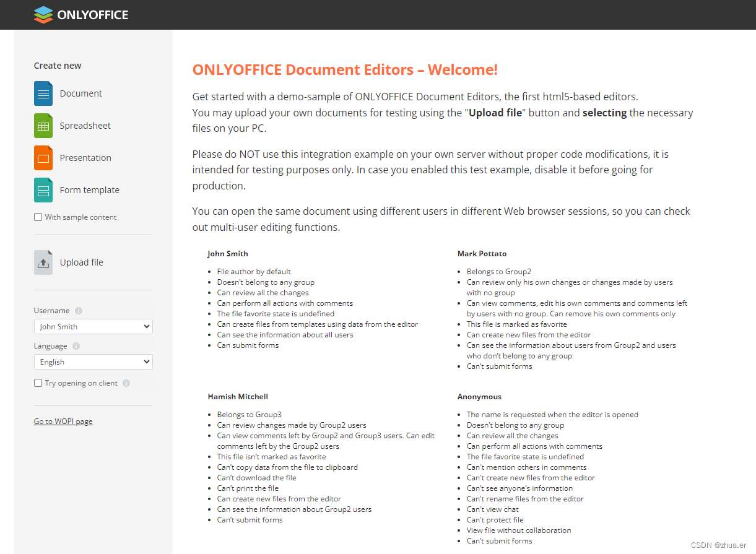Create a new Form template
Viewport: 756px width, 554px height.
click(90, 190)
